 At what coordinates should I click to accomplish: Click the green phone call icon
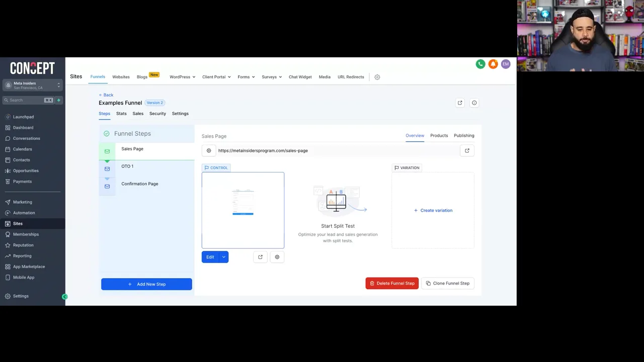click(x=480, y=64)
